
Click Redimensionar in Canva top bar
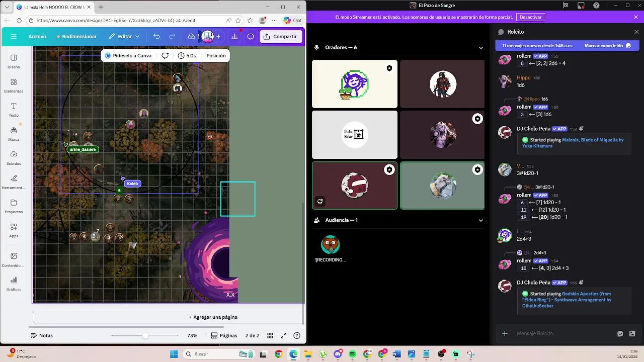point(76,37)
